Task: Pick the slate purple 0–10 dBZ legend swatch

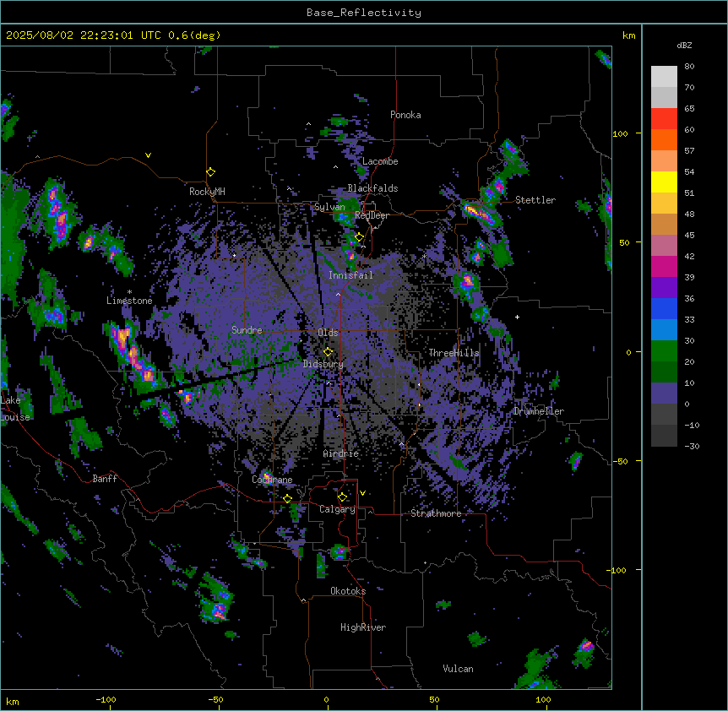Action: 664,393
